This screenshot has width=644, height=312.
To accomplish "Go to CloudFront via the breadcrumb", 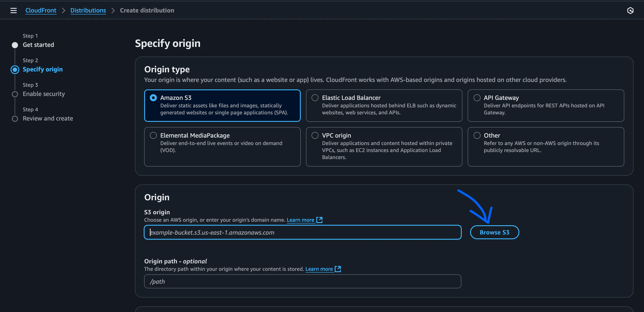I will coord(41,10).
